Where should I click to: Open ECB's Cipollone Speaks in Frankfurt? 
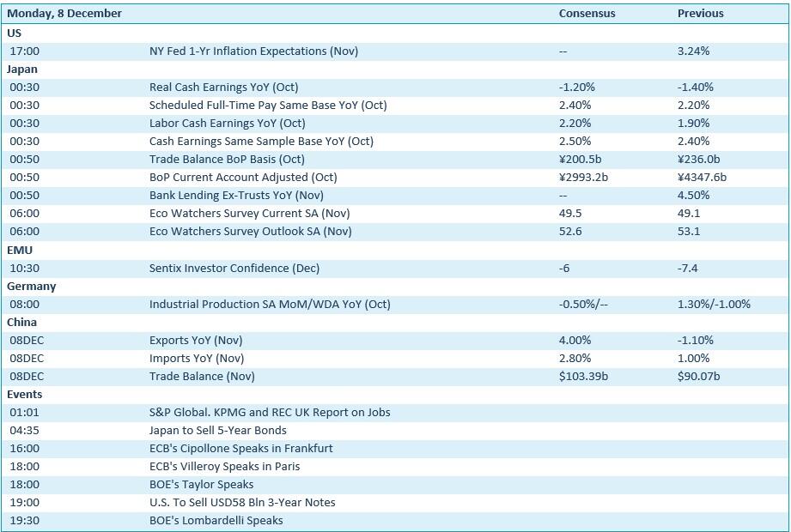240,448
